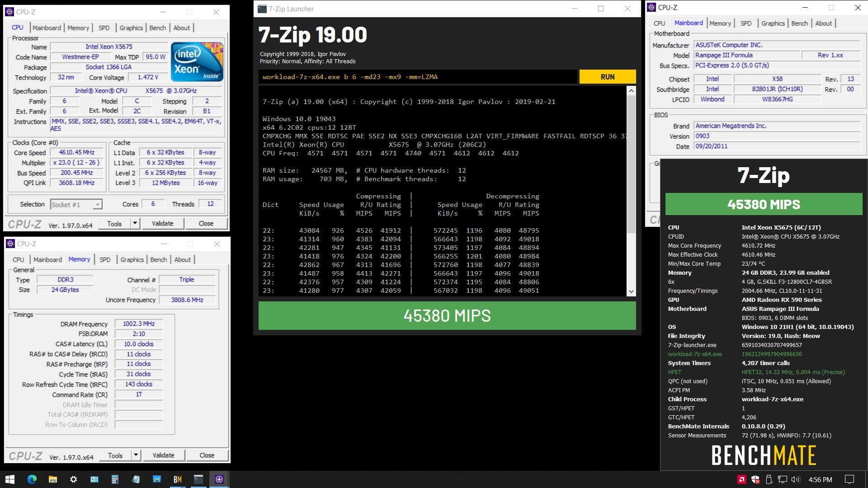Click the Uncore Frequency 3808.6 MHz value
The image size is (868, 488).
coord(187,300)
